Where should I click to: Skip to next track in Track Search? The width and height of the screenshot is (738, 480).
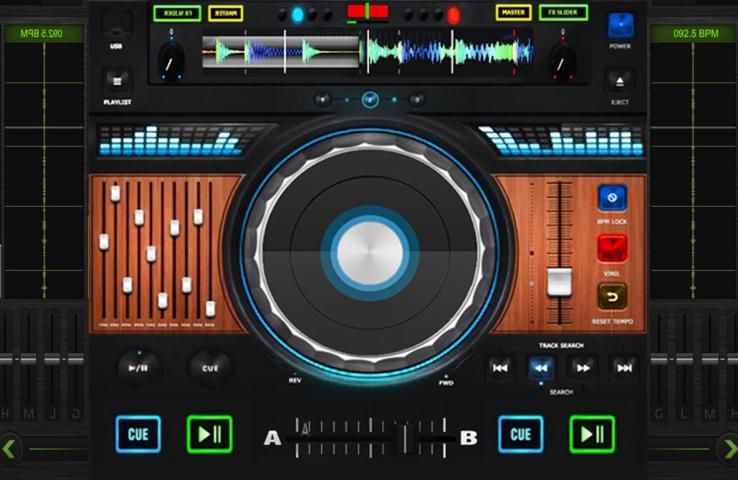coord(624,368)
